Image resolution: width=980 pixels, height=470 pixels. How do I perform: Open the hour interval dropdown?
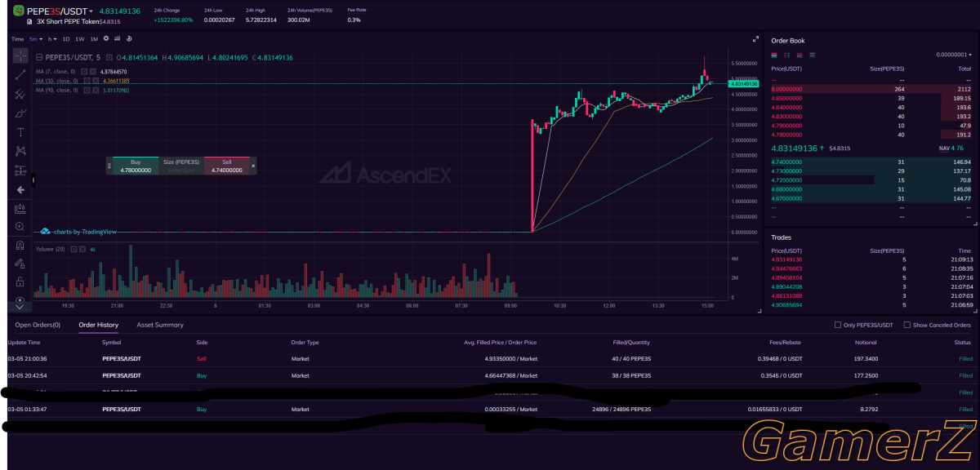click(53, 38)
